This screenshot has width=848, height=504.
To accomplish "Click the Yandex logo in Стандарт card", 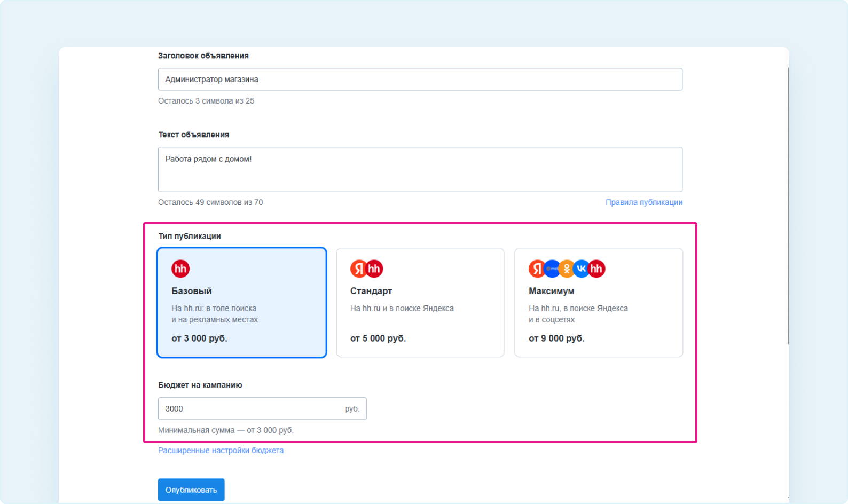I will point(358,269).
